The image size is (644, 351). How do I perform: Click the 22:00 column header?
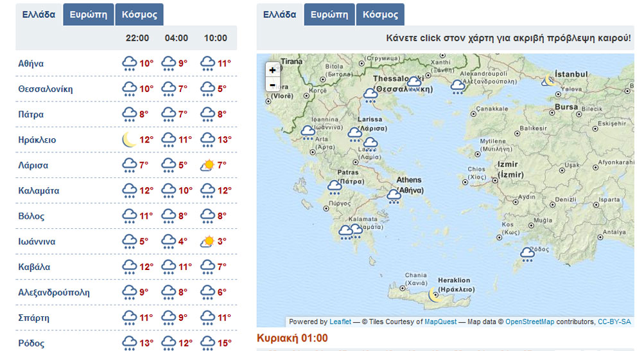coord(137,38)
